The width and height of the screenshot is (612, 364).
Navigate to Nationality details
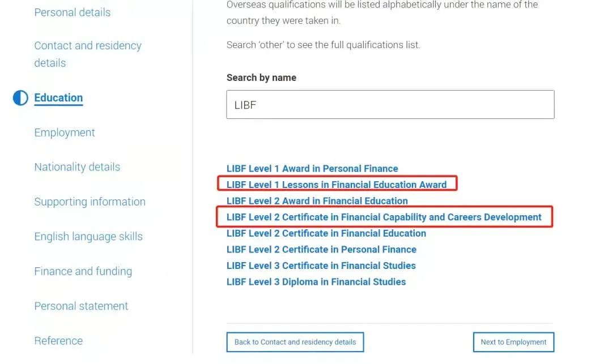point(77,166)
